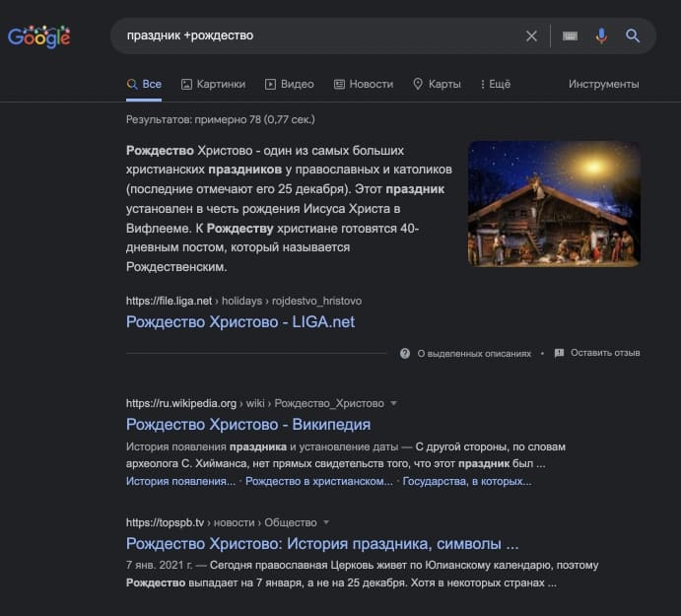Click the Wikipedia snippet text mentioning археолога С. Хийманса
Screen dimensions: 681x616
point(346,455)
